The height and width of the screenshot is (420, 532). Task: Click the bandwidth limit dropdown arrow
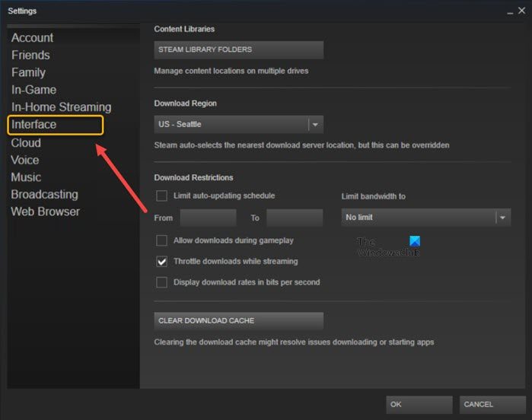click(x=502, y=218)
